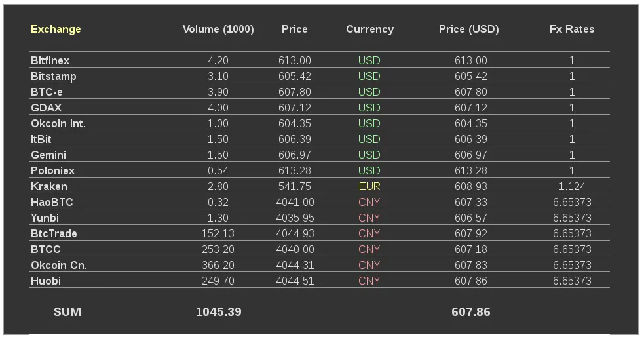
Task: Select the Currency column header
Action: tap(369, 29)
